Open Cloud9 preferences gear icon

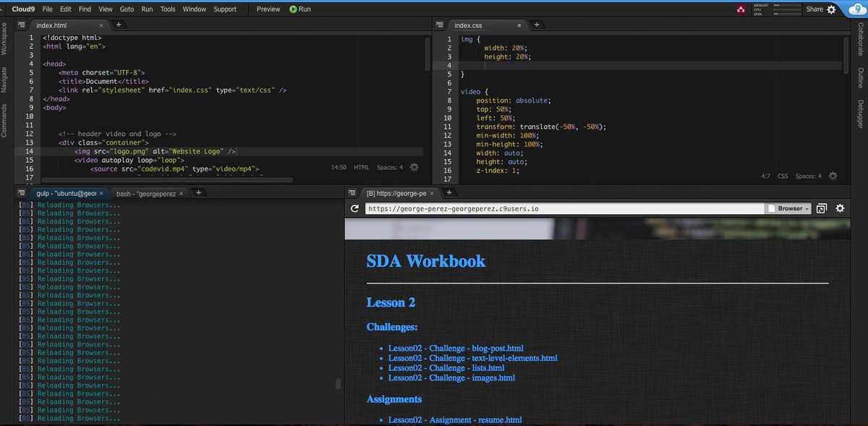(831, 9)
